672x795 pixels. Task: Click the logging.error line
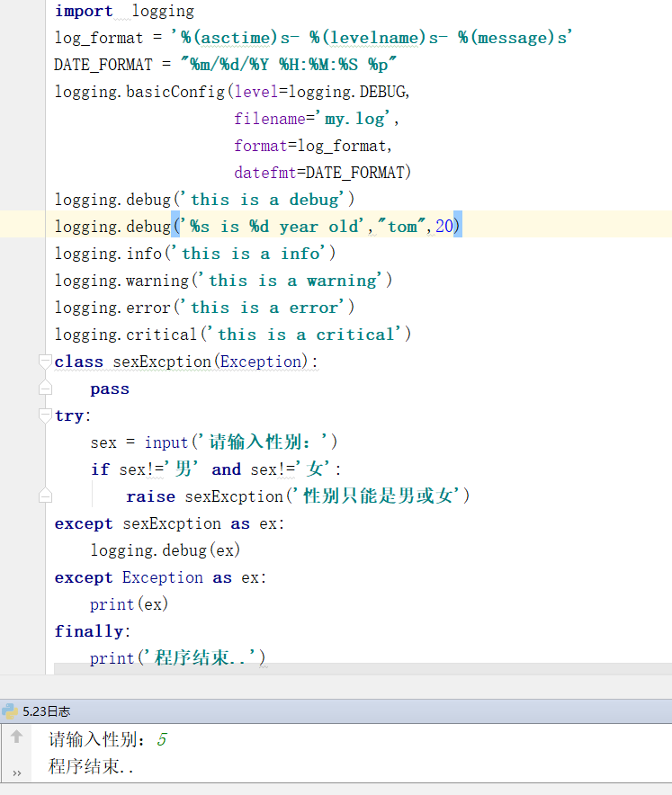pyautogui.click(x=205, y=308)
